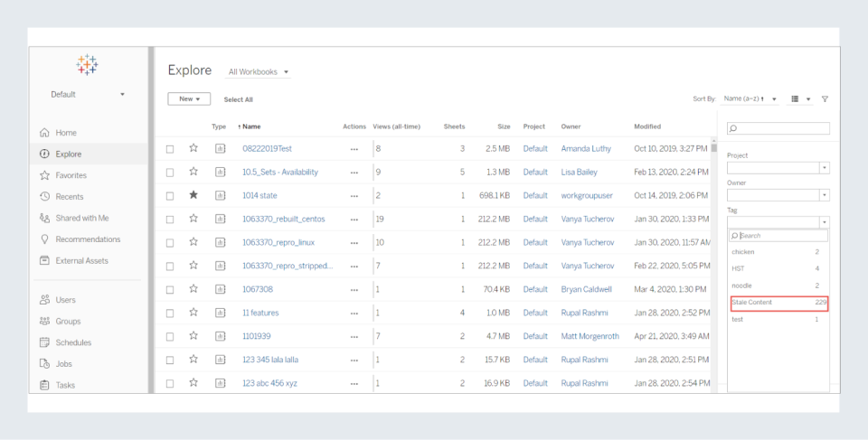The width and height of the screenshot is (868, 440).
Task: Favorite the 08222019Test workbook star
Action: tap(193, 148)
